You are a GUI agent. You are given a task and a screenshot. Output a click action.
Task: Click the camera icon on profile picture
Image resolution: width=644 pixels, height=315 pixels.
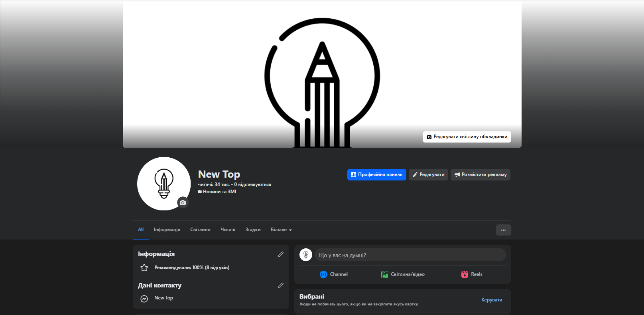click(x=183, y=202)
